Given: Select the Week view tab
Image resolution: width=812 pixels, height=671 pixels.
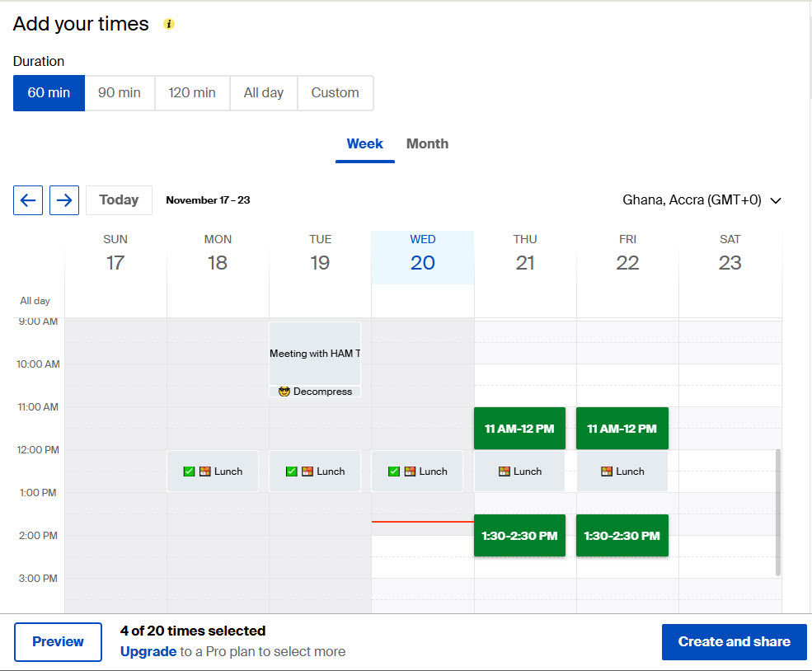Looking at the screenshot, I should (364, 143).
